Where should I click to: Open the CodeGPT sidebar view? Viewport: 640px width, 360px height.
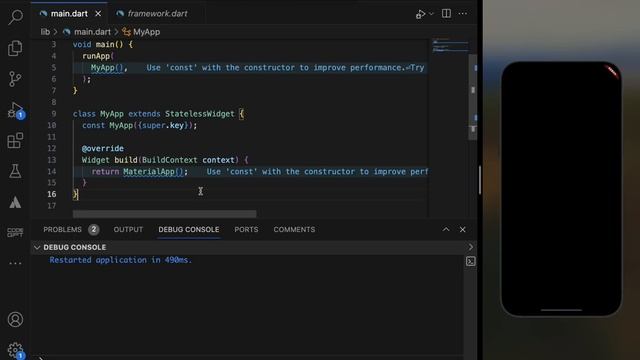(15, 233)
